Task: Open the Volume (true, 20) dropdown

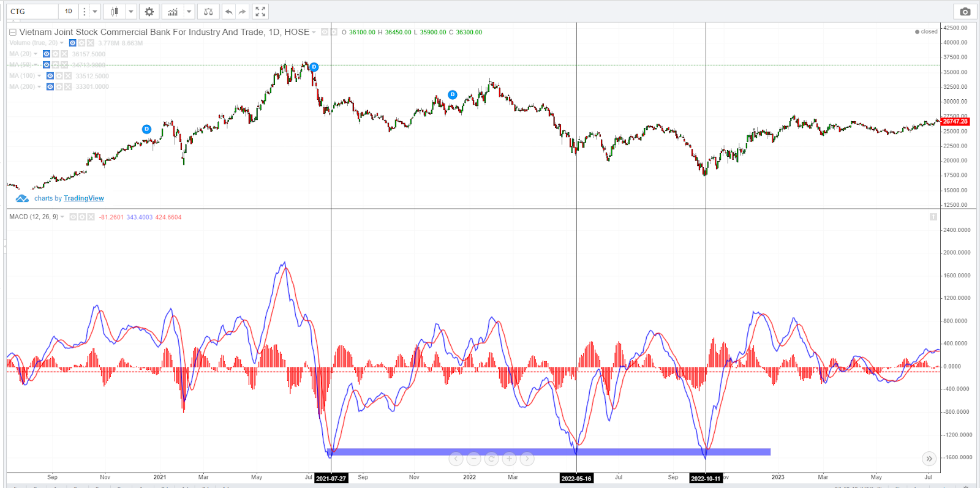Action: coord(62,43)
